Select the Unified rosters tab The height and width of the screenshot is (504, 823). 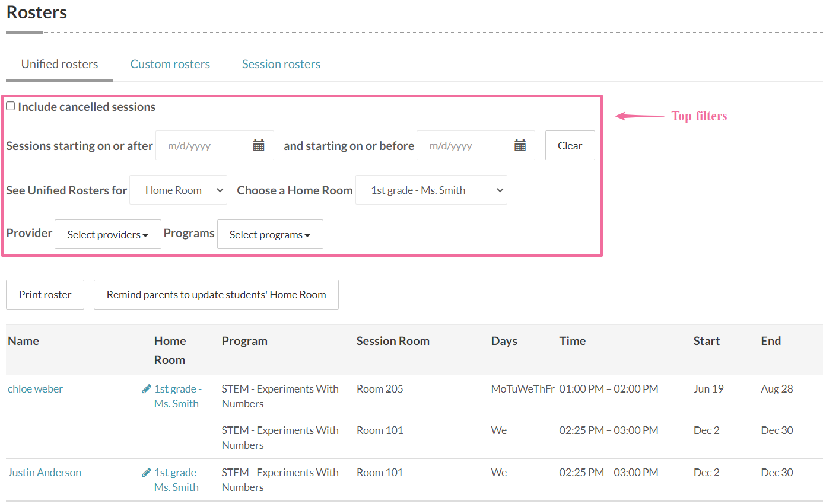(59, 64)
